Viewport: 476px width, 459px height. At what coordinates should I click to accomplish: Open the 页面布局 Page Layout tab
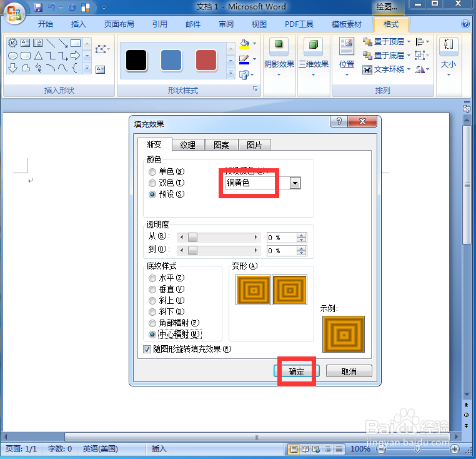click(x=119, y=24)
